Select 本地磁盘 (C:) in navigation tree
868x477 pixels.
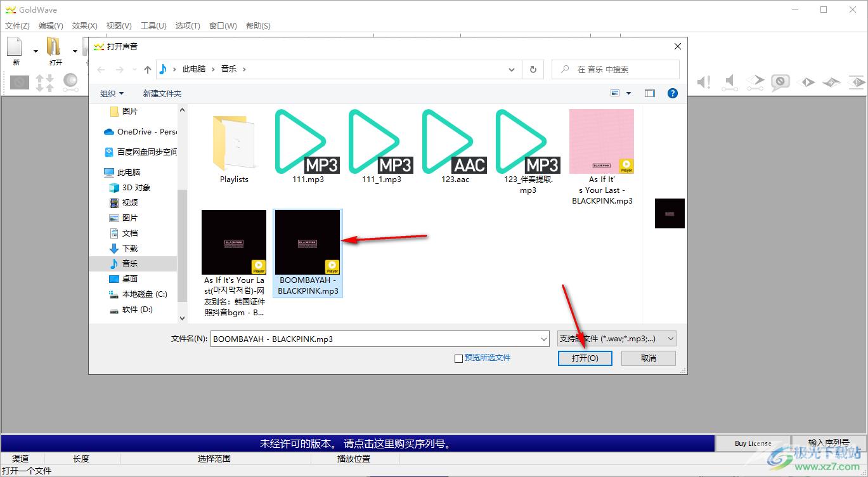pyautogui.click(x=138, y=294)
